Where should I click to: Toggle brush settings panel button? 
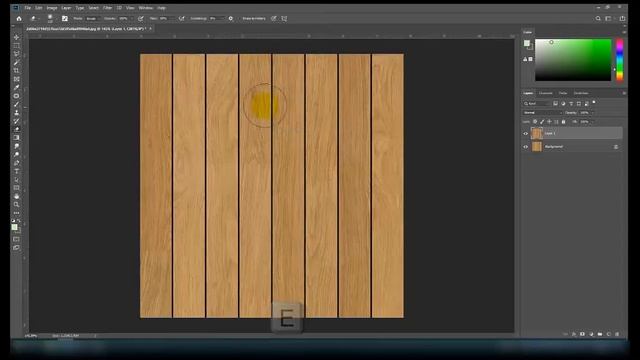pos(64,18)
